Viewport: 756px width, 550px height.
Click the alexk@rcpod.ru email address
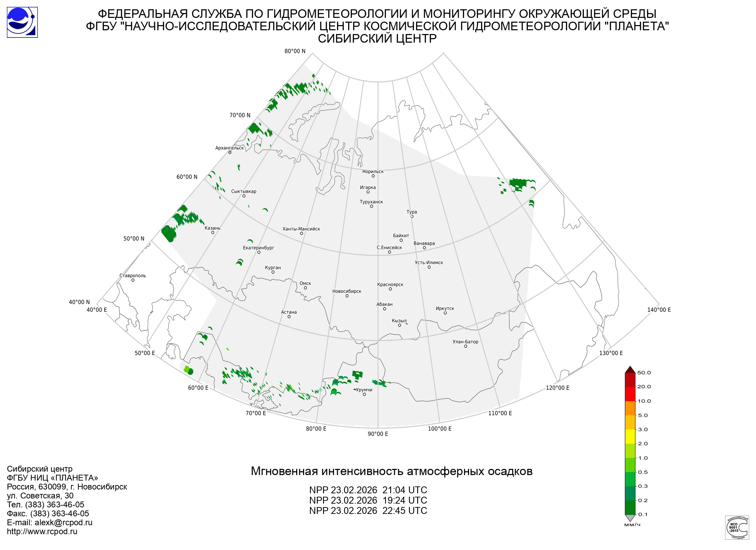(x=63, y=522)
